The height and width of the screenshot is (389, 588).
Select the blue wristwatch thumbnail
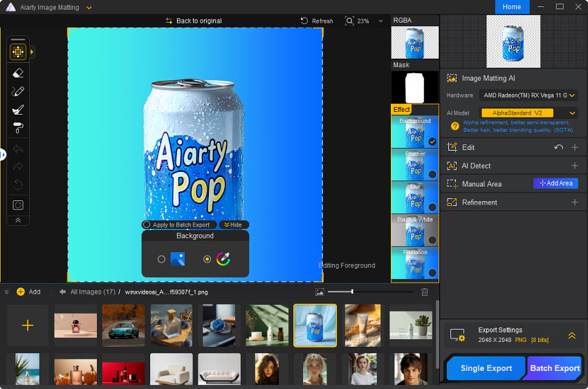tap(219, 325)
